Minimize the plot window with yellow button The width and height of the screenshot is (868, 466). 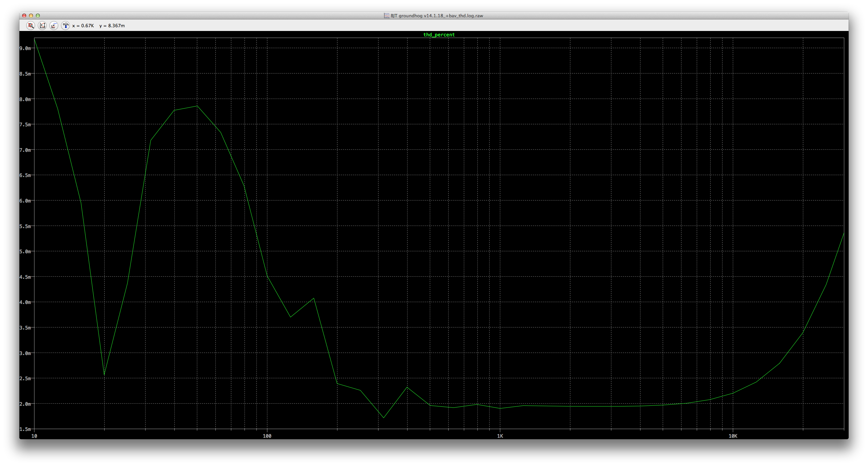tap(31, 16)
